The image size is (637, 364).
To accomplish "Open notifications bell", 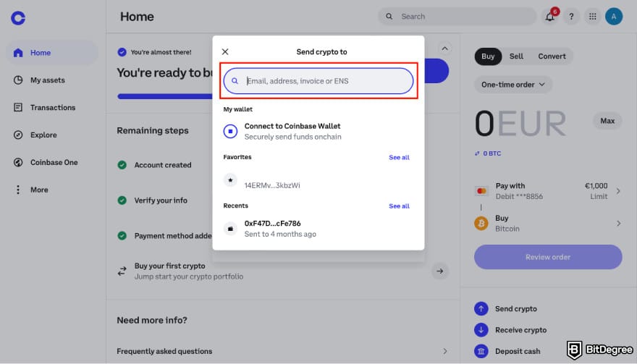I will point(549,17).
